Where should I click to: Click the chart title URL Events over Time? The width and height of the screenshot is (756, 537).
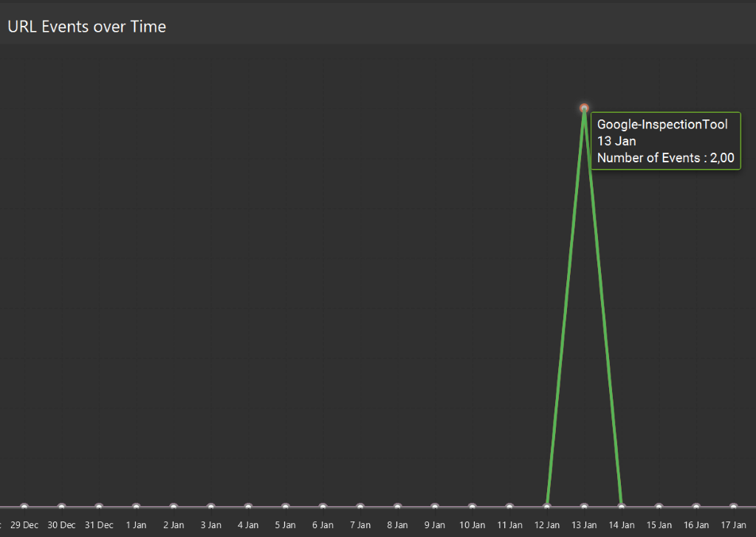pyautogui.click(x=86, y=27)
